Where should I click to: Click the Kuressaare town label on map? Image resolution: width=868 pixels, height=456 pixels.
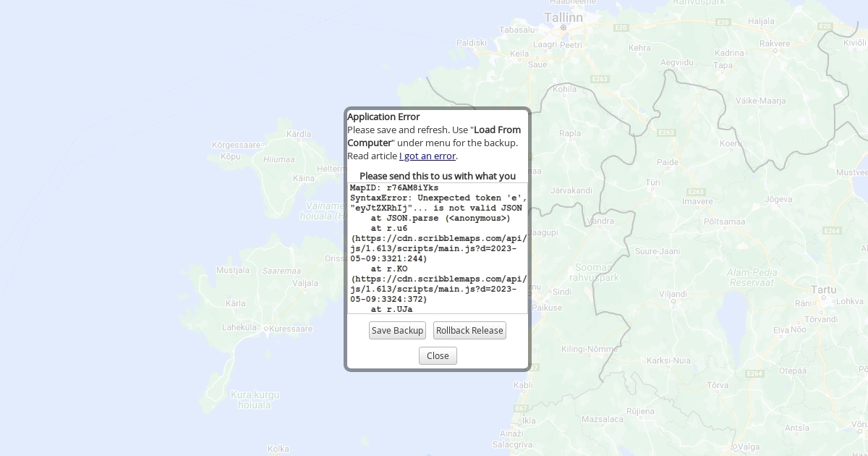coord(291,329)
